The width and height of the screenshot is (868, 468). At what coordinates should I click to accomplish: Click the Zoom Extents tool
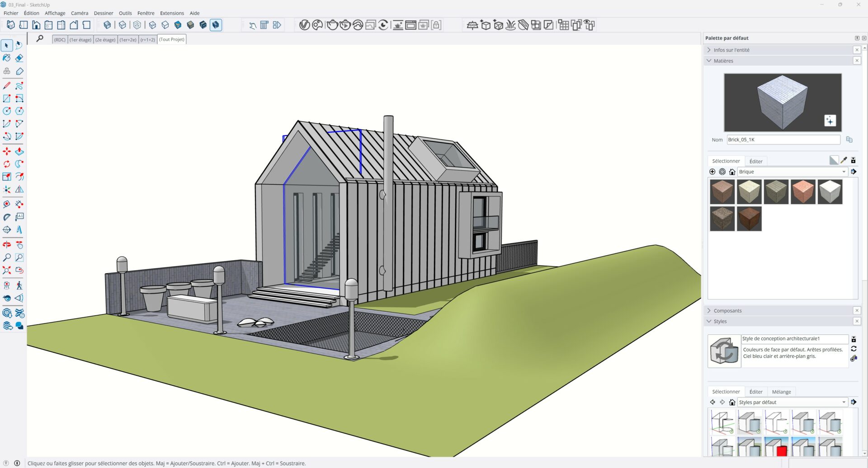[7, 271]
